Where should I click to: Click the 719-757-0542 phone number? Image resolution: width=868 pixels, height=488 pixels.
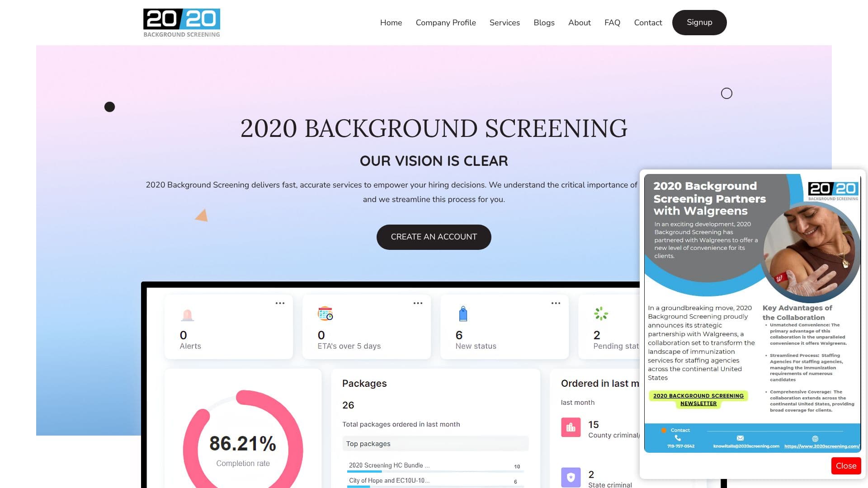tap(681, 446)
